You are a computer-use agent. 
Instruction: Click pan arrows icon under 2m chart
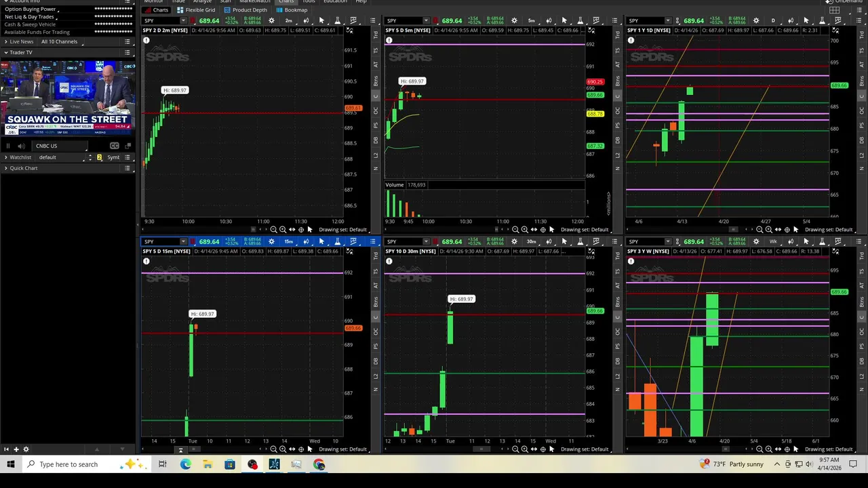coord(292,230)
